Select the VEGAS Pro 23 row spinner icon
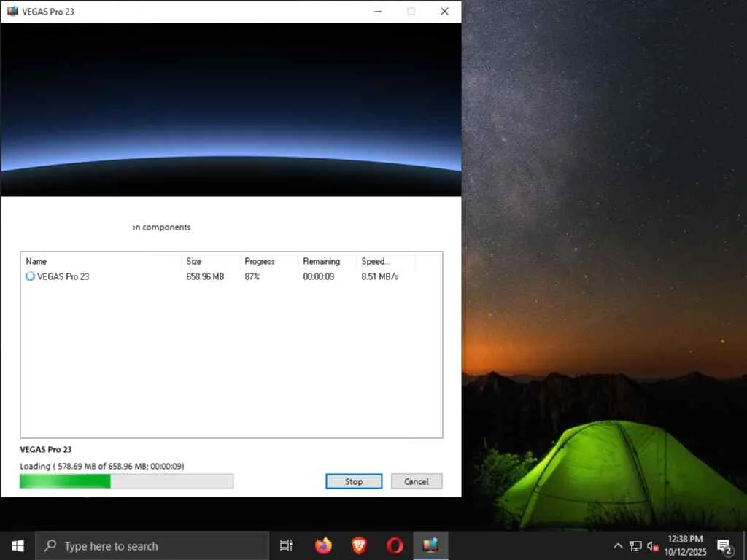Viewport: 747px width, 560px height. (30, 276)
